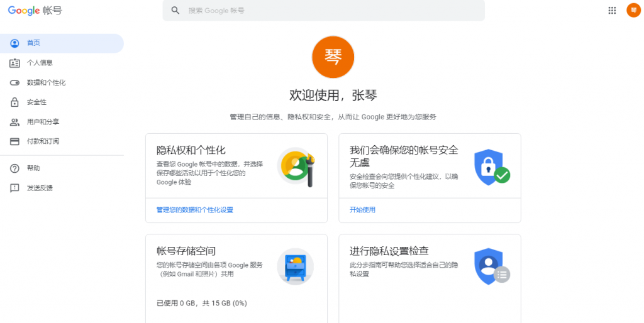Click the 发送反馈 feedback icon
This screenshot has width=644, height=323.
pos(15,188)
